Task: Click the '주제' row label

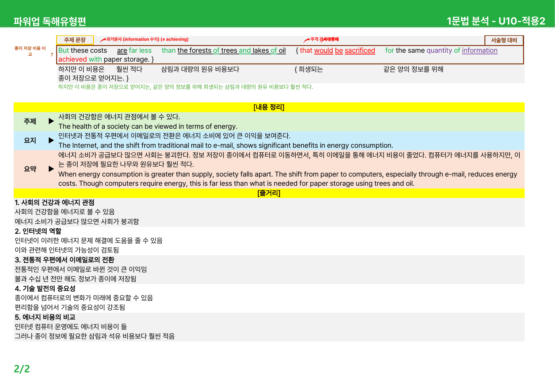Action: (30, 121)
